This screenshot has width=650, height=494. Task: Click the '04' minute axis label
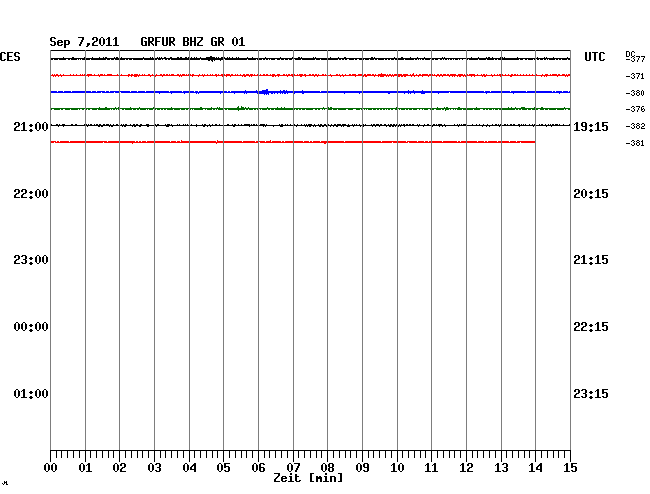pos(189,468)
